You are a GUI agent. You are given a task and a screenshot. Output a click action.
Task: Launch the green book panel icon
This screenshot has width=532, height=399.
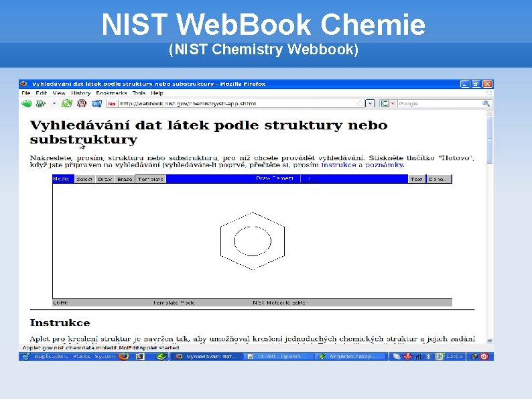click(x=161, y=356)
